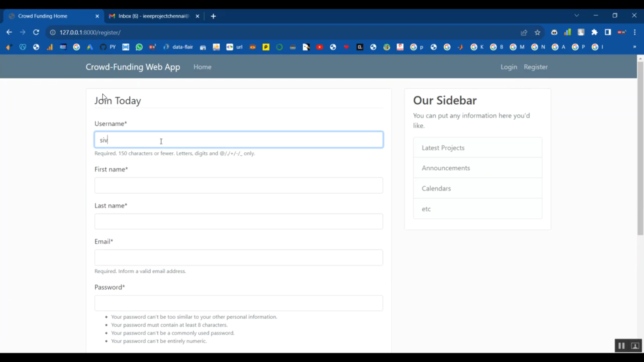Screen dimensions: 644x362
Task: Switch to the Gmail Inbox tab
Action: coord(153,16)
